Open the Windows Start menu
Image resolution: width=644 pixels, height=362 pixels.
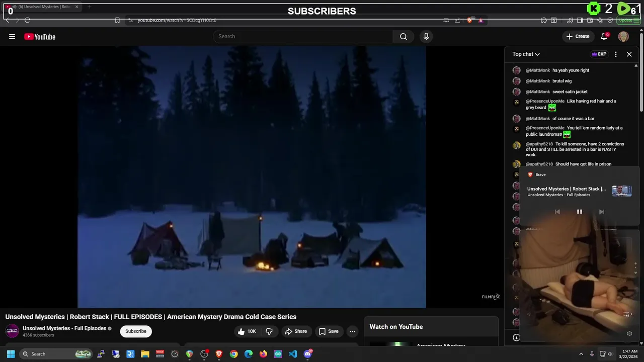(x=11, y=354)
